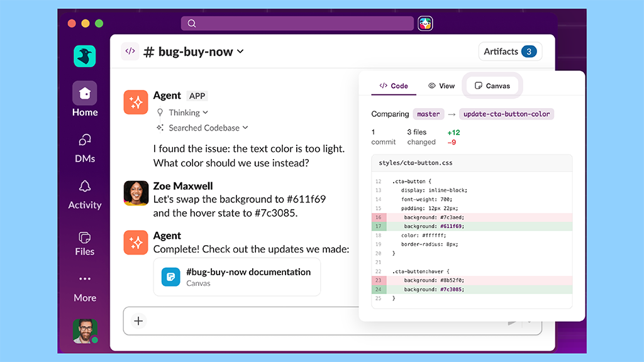This screenshot has height=362, width=644.
Task: Switch to the Code tab
Action: [394, 85]
